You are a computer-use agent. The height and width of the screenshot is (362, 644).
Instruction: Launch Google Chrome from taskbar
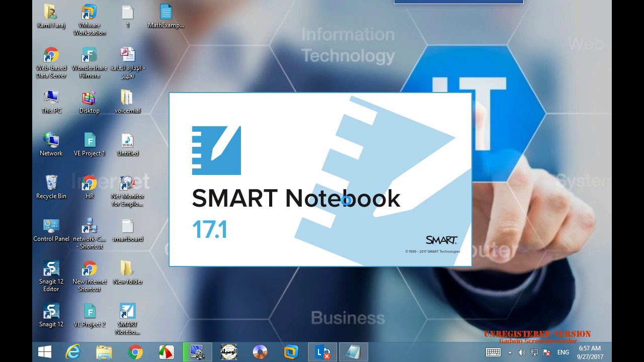135,352
